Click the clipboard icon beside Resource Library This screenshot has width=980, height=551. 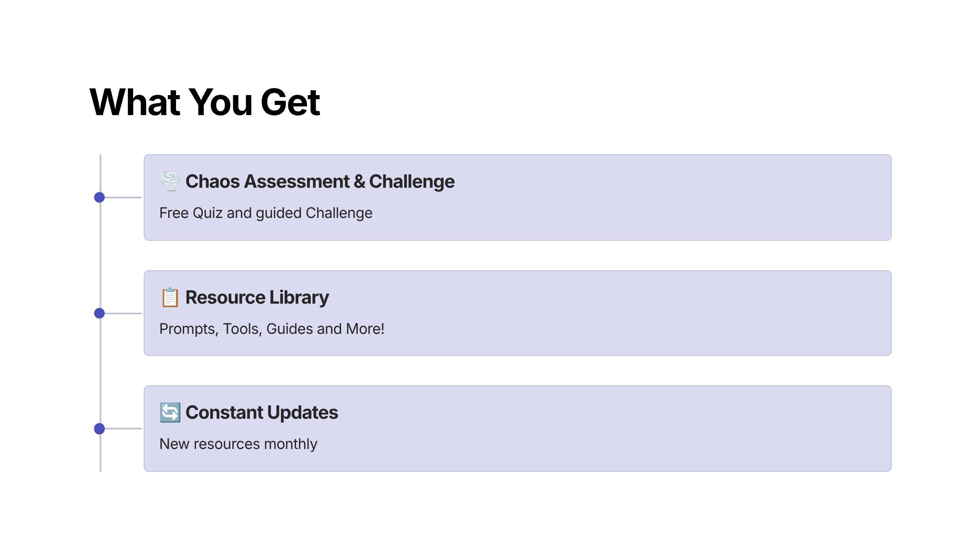170,297
